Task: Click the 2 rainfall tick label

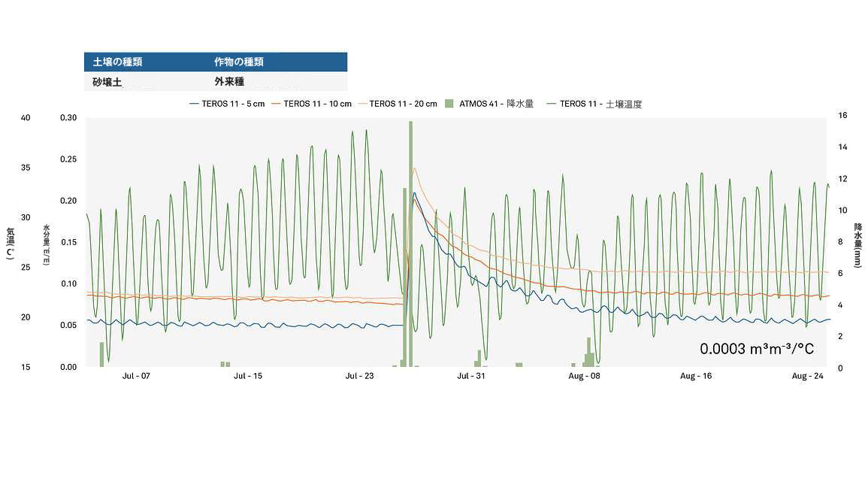Action: pos(840,336)
